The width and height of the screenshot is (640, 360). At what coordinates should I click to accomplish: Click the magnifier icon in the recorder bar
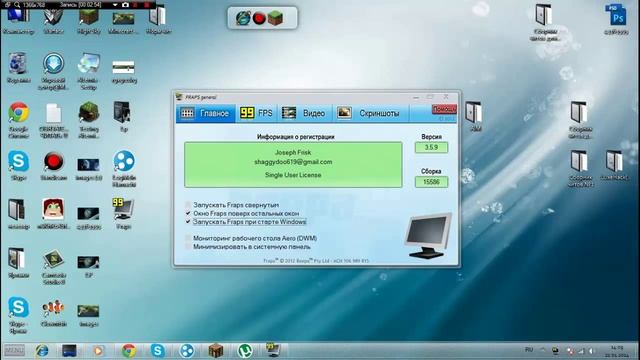[x=17, y=5]
